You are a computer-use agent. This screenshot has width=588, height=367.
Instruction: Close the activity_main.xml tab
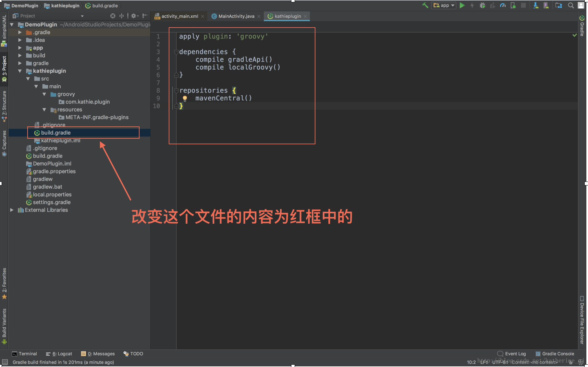tap(202, 17)
